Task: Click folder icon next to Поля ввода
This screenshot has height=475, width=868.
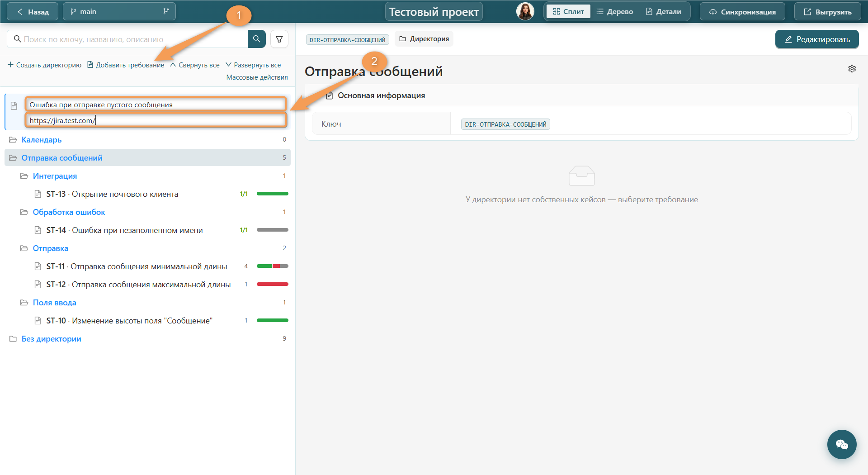Action: (24, 303)
